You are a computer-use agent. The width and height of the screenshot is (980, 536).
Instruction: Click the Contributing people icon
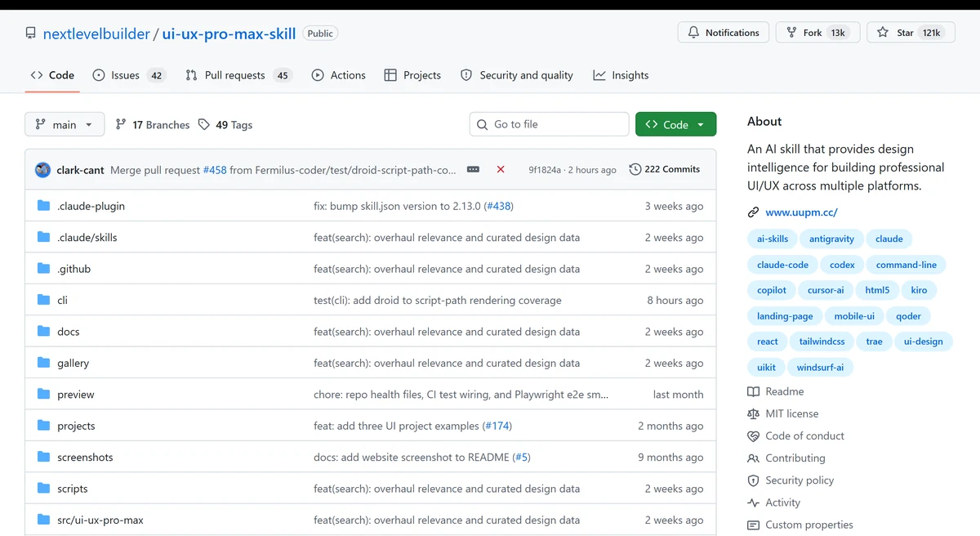(x=753, y=458)
